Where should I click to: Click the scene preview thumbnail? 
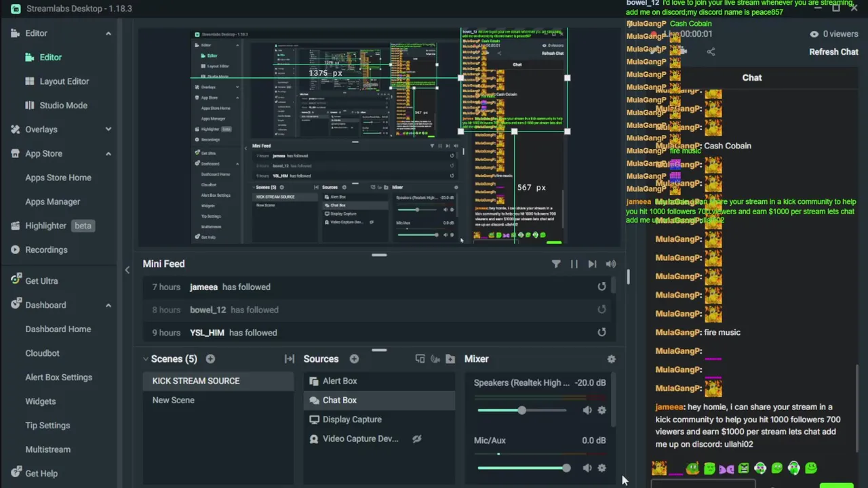click(x=379, y=136)
